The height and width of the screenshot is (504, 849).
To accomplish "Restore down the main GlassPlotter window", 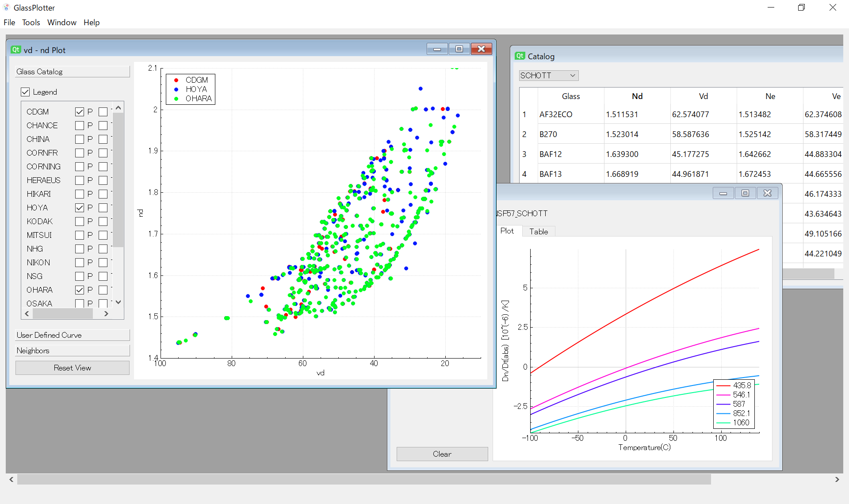I will (x=802, y=8).
